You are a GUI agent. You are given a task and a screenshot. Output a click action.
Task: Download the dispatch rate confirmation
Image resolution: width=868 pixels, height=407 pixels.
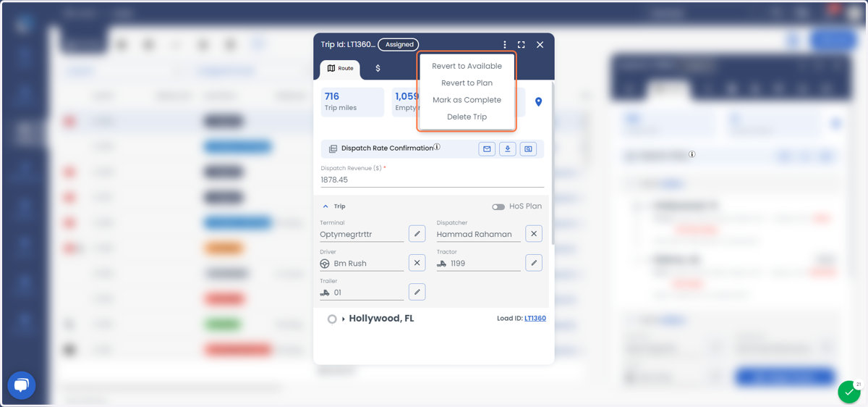pyautogui.click(x=508, y=149)
